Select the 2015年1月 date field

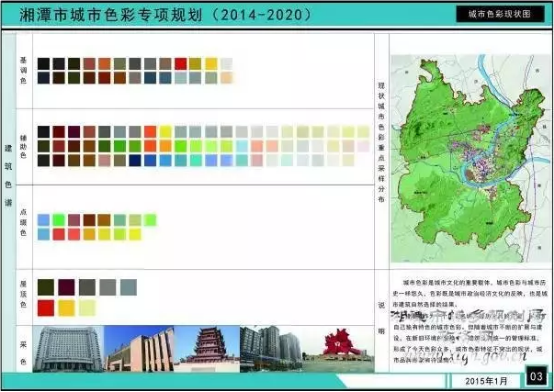tap(486, 381)
